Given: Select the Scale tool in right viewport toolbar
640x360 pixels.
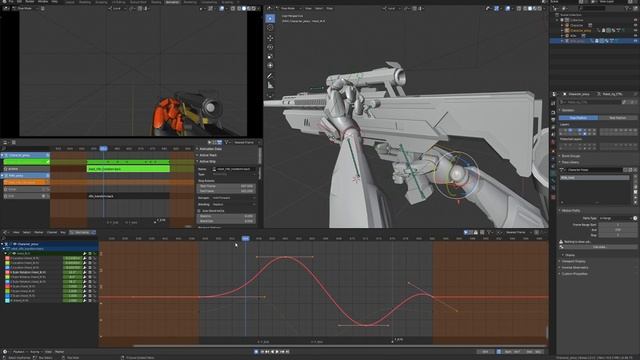Looking at the screenshot, I should tap(270, 56).
